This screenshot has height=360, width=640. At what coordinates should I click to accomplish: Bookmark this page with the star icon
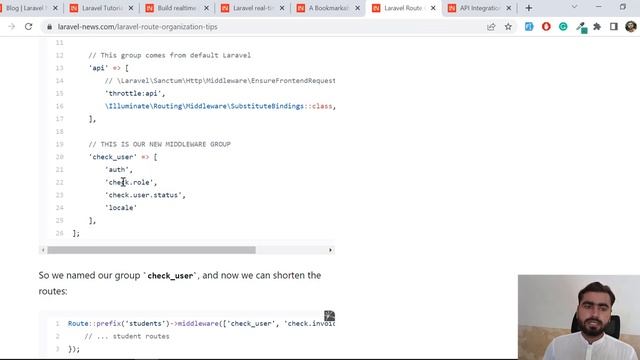508,27
